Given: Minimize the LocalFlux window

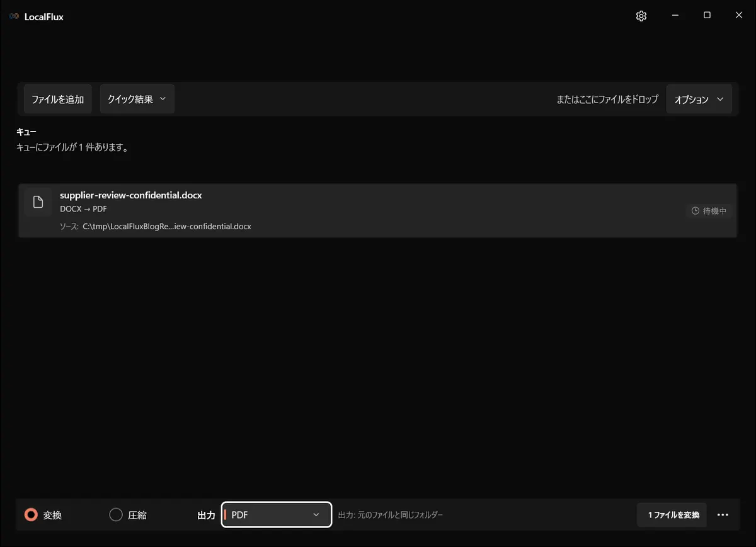Looking at the screenshot, I should [675, 16].
